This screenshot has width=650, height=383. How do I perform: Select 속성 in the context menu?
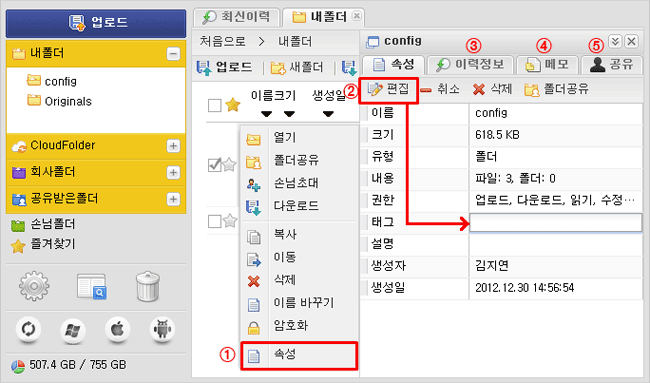[299, 355]
